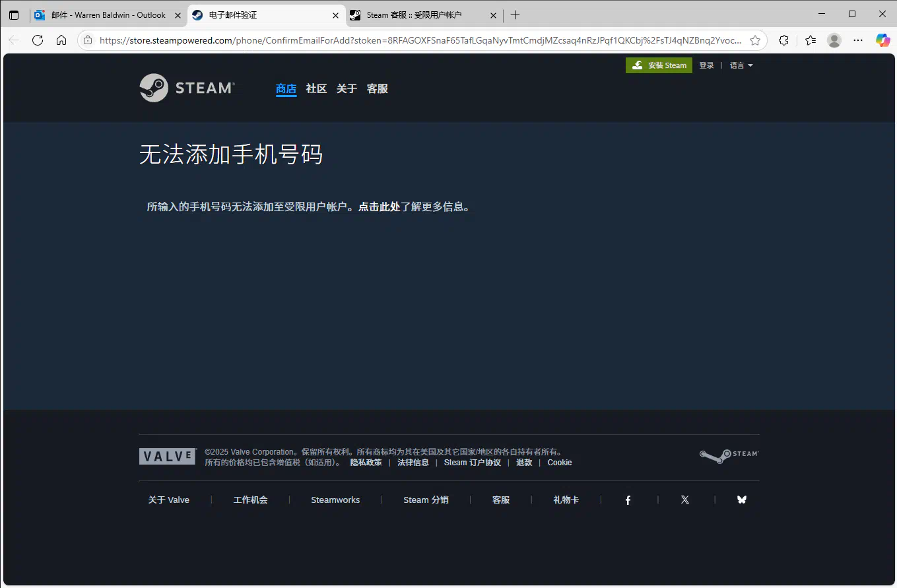
Task: Click the 安装 Steam button
Action: pyautogui.click(x=659, y=65)
